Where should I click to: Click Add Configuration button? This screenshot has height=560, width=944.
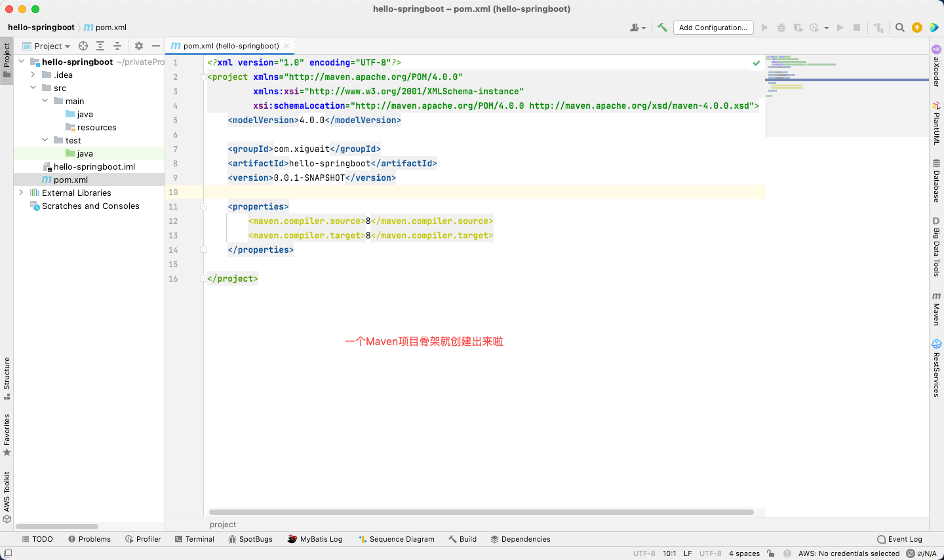(713, 28)
